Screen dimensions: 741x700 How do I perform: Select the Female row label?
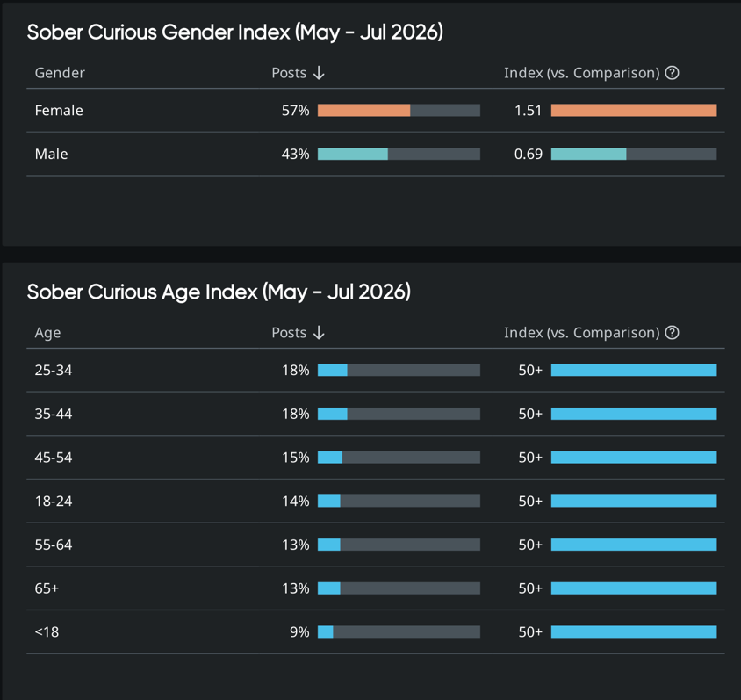59,110
